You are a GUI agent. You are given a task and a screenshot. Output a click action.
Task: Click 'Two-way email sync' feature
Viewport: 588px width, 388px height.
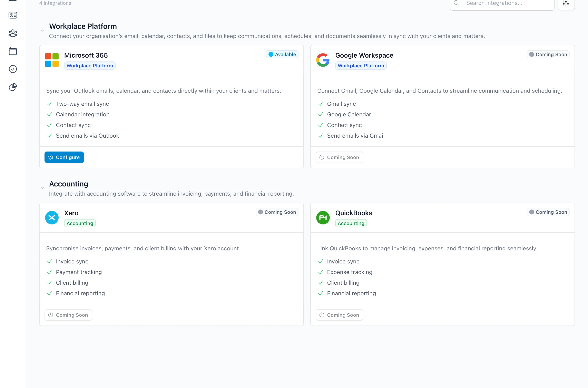(82, 104)
